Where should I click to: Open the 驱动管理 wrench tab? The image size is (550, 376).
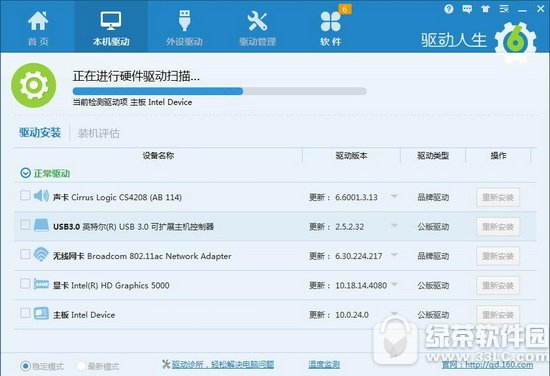(257, 28)
